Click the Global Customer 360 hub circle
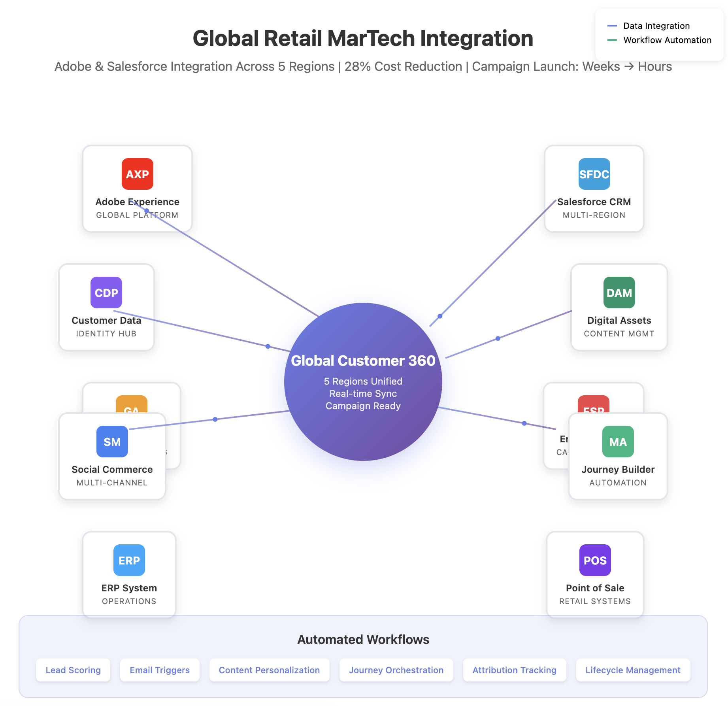Screen dimensions: 728x706 363,381
